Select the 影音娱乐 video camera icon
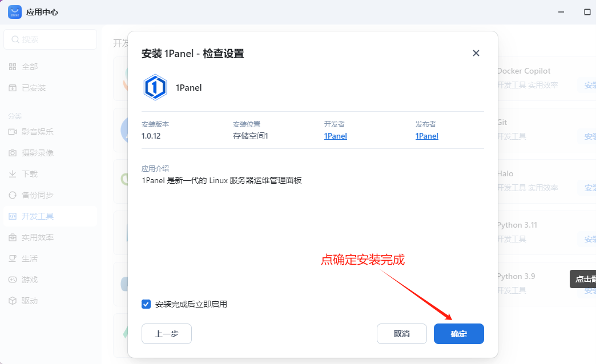Image resolution: width=596 pixels, height=364 pixels. click(13, 132)
